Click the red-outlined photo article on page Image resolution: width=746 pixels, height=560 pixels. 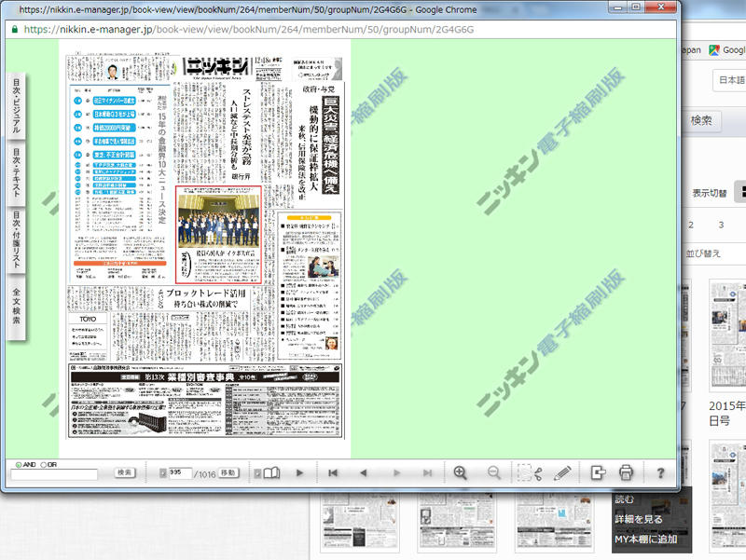coord(219,235)
